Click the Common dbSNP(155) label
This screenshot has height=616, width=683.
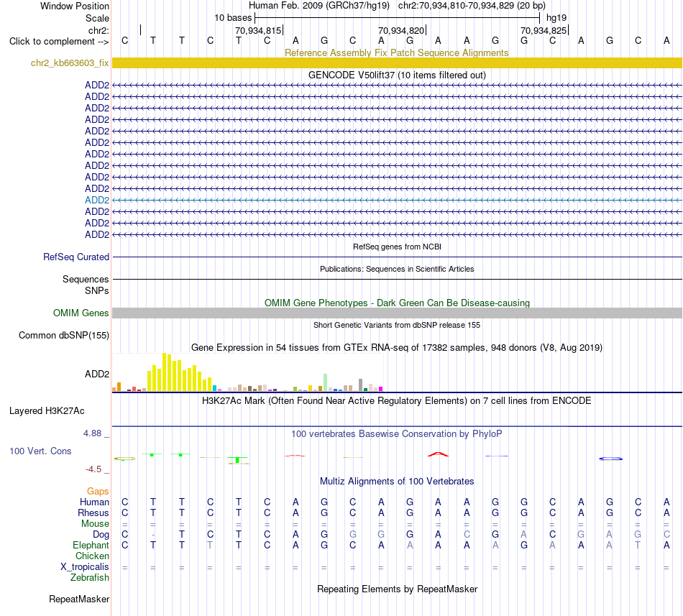tap(63, 335)
